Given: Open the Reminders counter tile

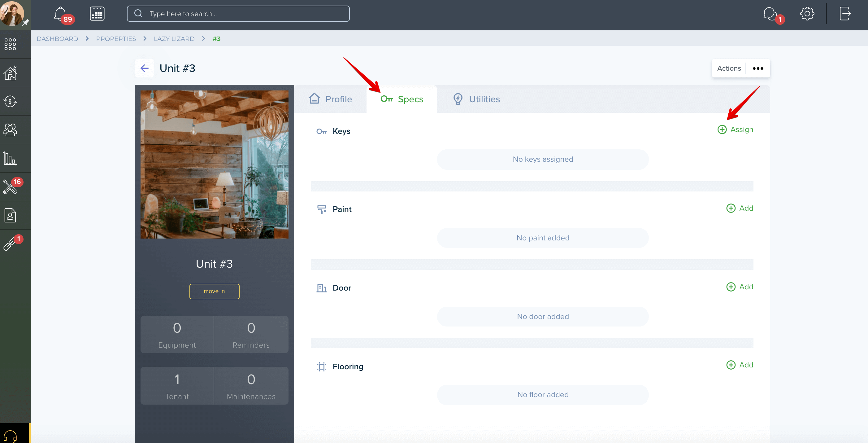Looking at the screenshot, I should coord(251,335).
